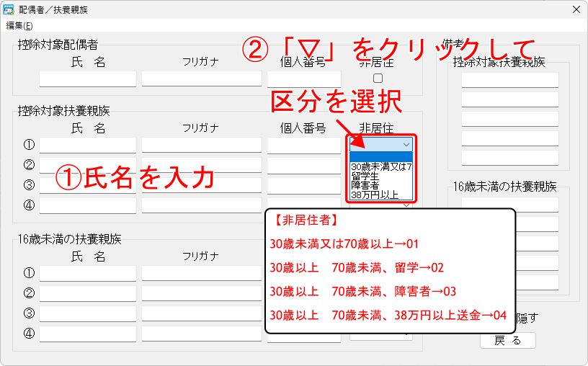Screen dimensions: 588x366
Task: Select the blank highlighted dropdown entry
Action: pos(380,156)
